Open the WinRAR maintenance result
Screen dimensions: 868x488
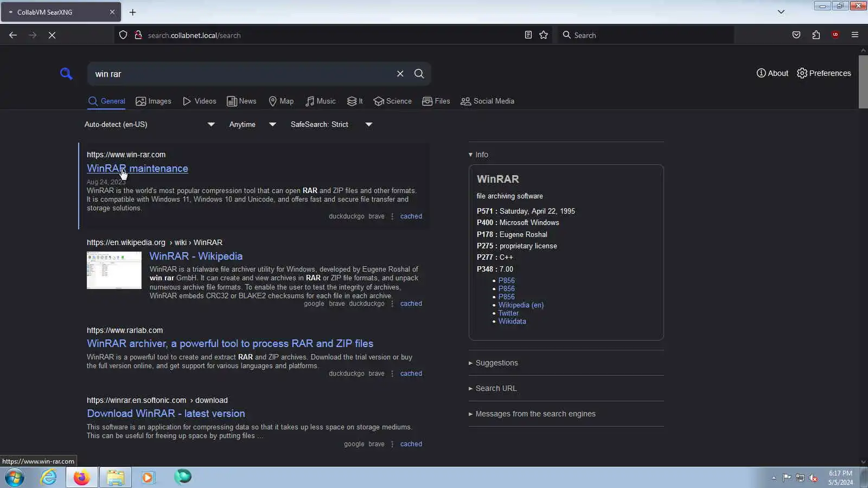(x=137, y=169)
